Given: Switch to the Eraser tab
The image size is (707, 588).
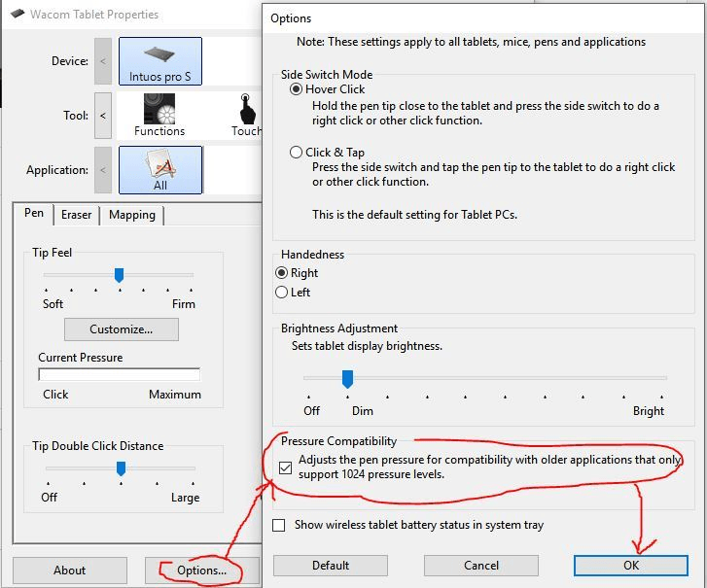Looking at the screenshot, I should coord(76,215).
